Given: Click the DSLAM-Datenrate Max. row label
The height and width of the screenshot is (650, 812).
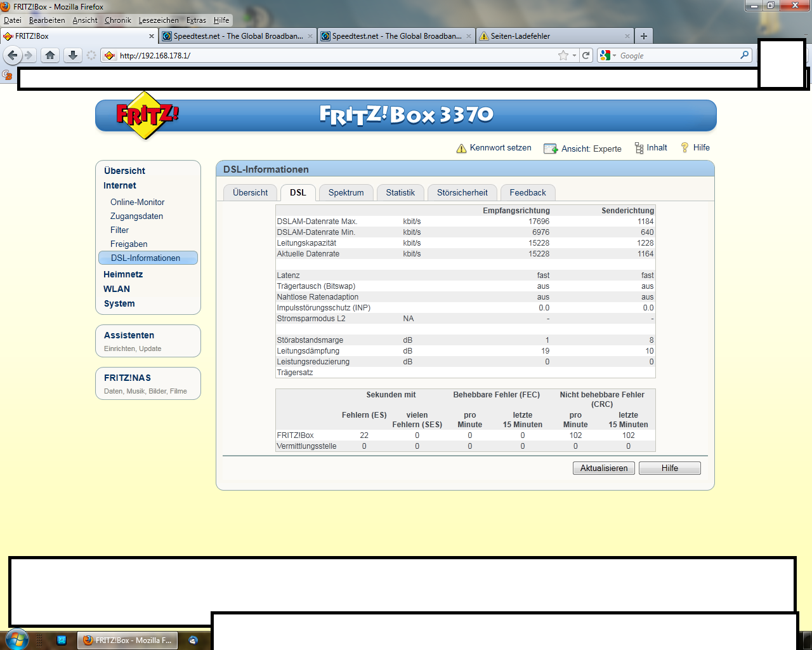Looking at the screenshot, I should 317,222.
